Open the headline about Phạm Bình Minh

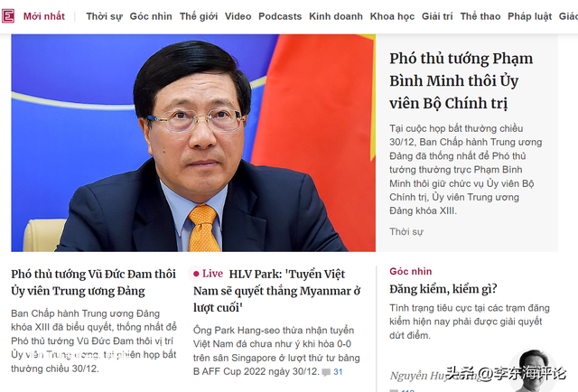click(461, 80)
